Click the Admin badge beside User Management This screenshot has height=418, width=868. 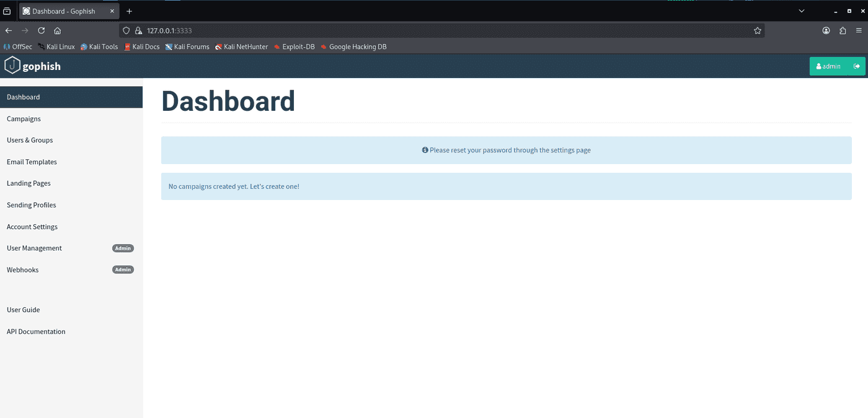pos(123,248)
